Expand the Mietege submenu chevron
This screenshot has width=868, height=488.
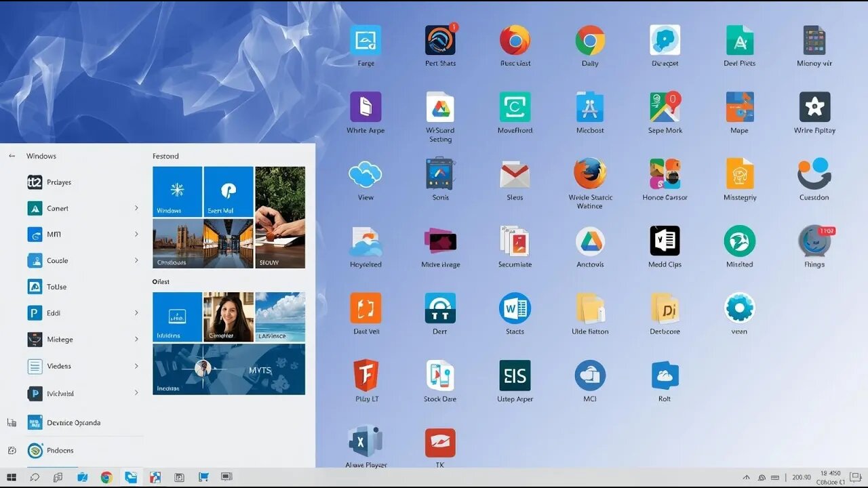136,339
